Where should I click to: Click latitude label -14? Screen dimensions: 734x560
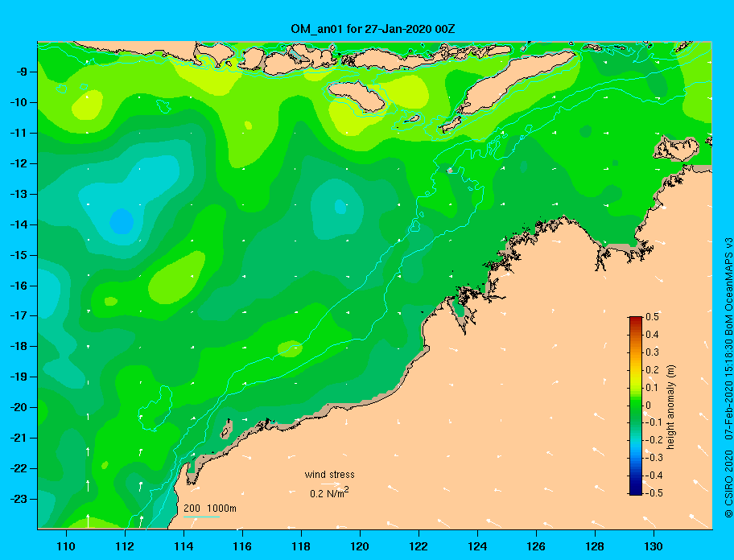click(19, 224)
